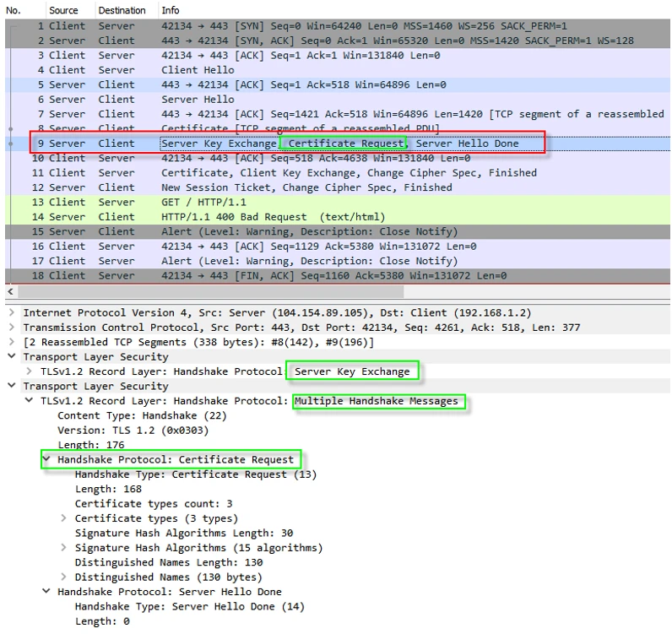Expand the Transmission Control Protocol details

point(11,328)
